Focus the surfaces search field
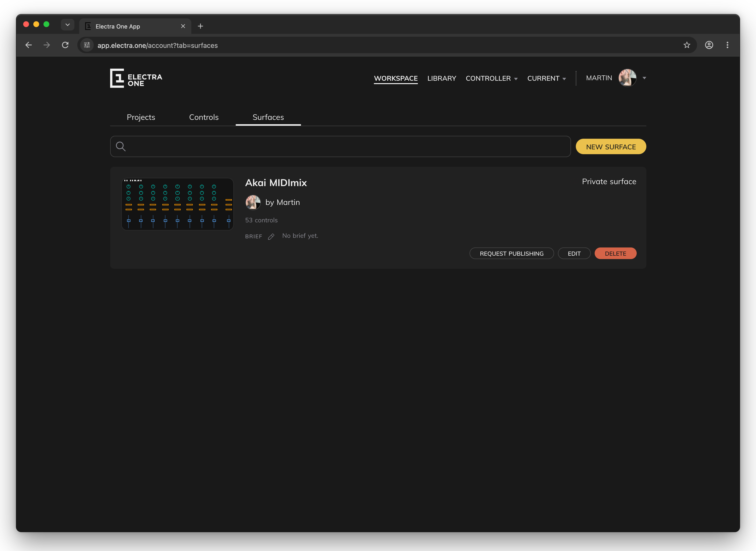 340,146
